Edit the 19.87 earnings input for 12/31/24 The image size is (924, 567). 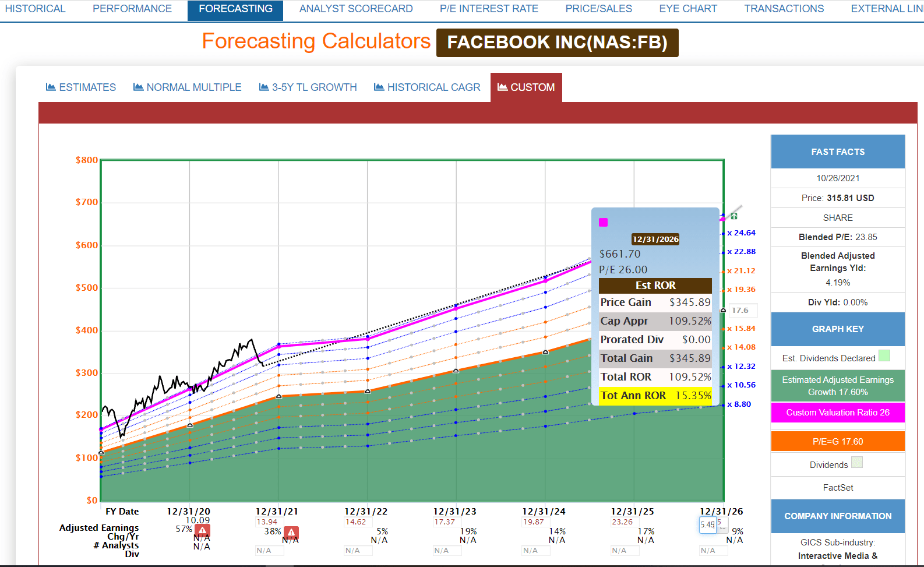pyautogui.click(x=536, y=522)
